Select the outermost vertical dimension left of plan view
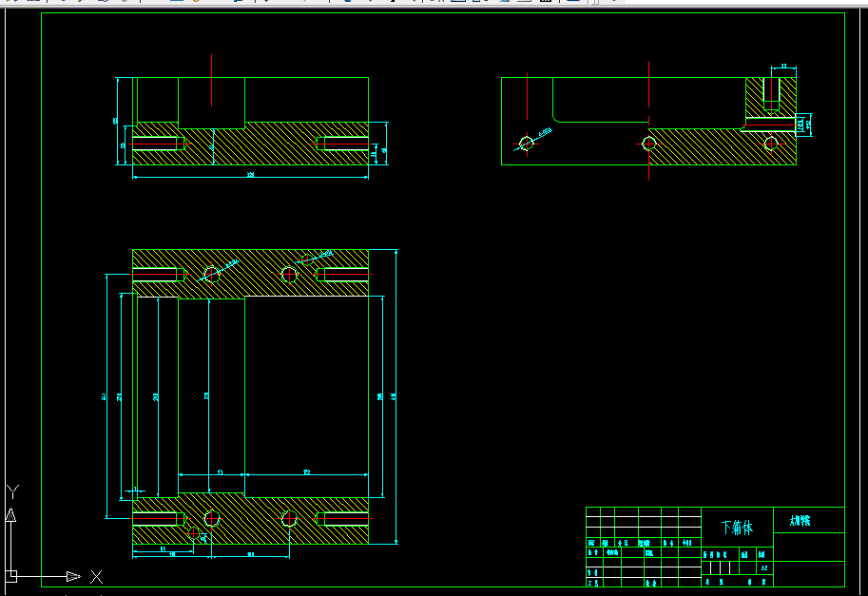 point(106,396)
